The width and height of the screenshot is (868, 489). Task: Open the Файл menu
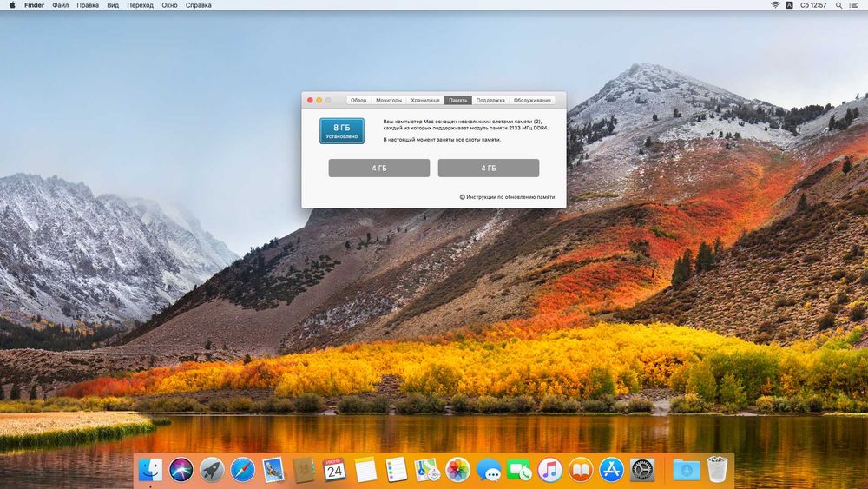(x=61, y=5)
